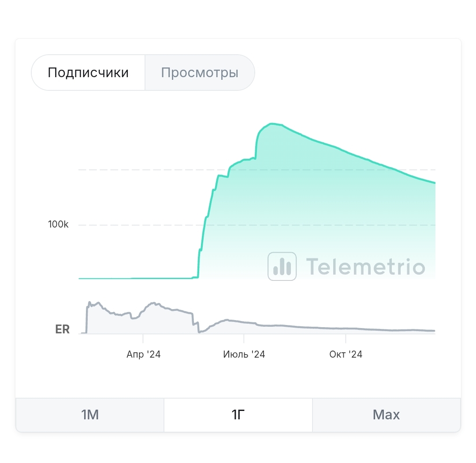
Task: Click the Telemetrio watermark text
Action: [366, 267]
